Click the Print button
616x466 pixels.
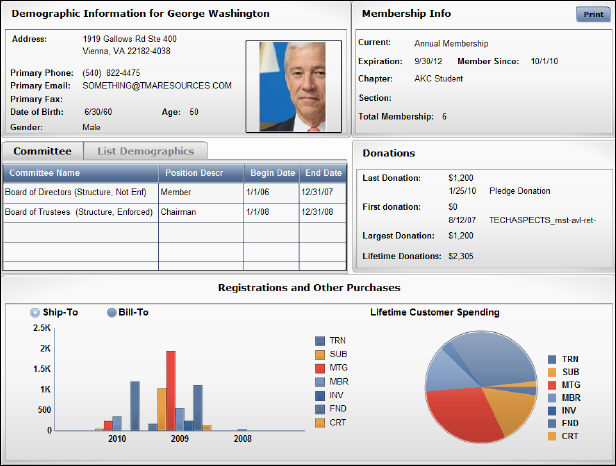[593, 14]
